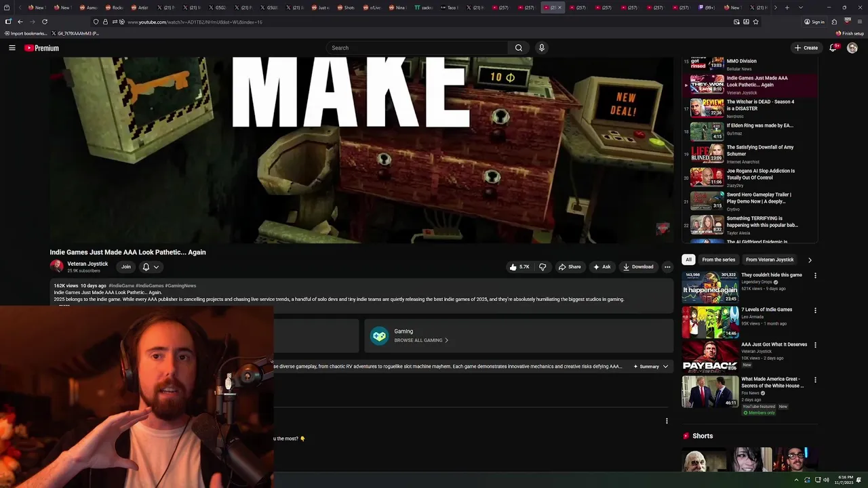Viewport: 868px width, 488px height.
Task: Browse all Gaming link
Action: [420, 340]
